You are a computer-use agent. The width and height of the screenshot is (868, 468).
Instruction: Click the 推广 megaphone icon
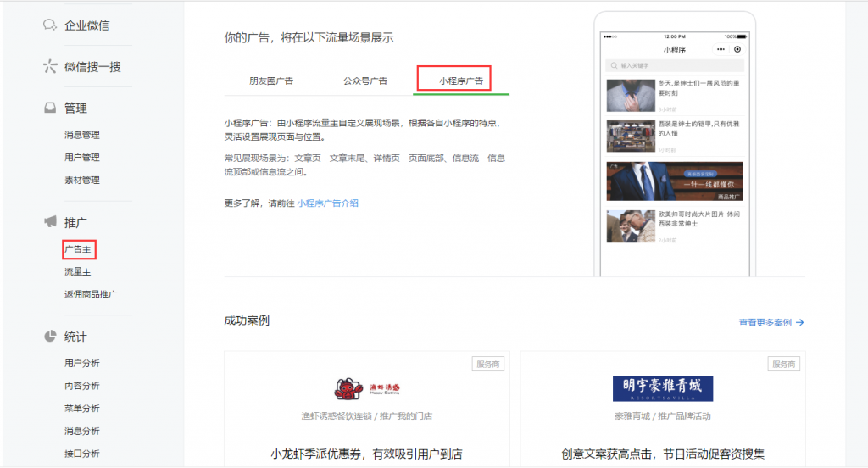50,221
